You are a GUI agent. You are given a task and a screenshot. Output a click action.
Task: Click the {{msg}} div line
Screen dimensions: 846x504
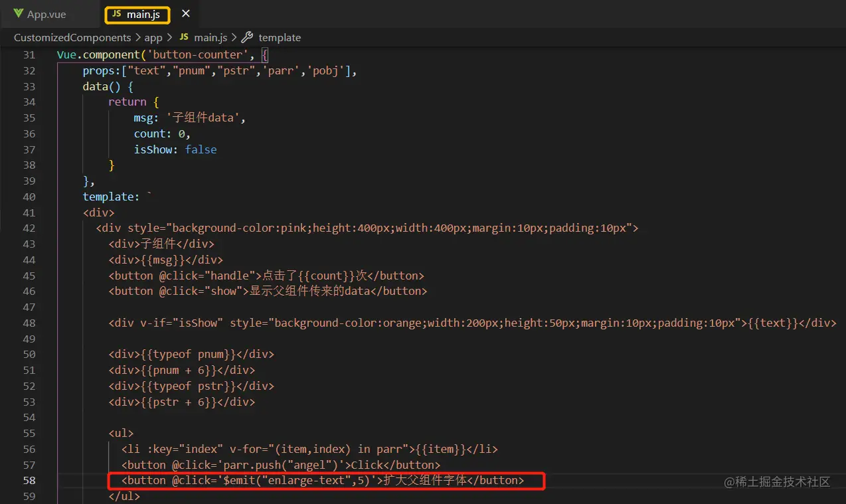pos(166,260)
